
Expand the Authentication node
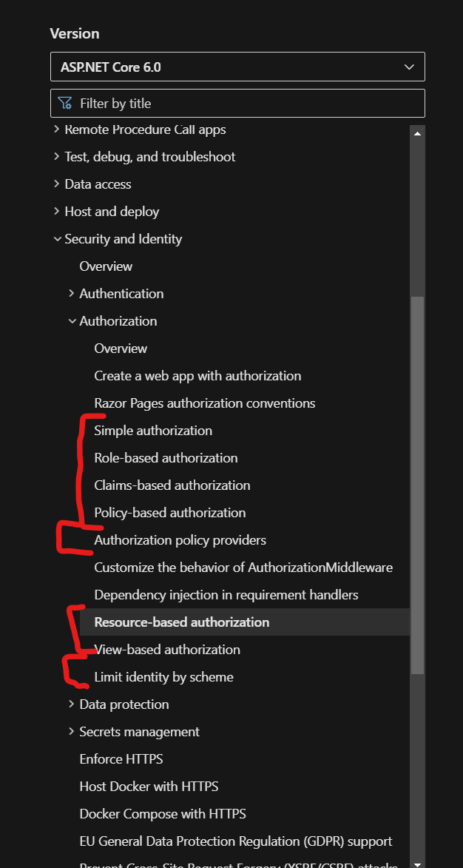(x=72, y=294)
